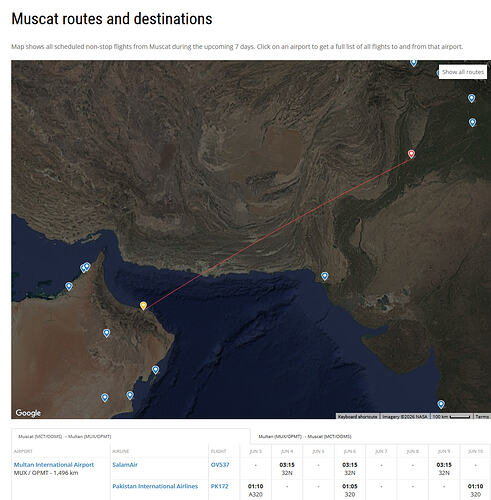Open the Muscat to Multan tab
This screenshot has width=491, height=500.
coord(65,436)
